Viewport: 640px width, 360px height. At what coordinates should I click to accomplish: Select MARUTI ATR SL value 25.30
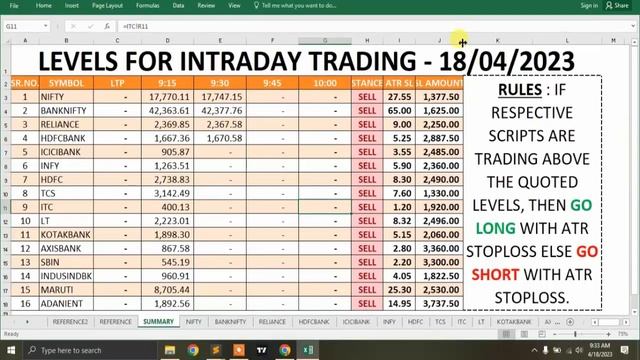tap(399, 290)
